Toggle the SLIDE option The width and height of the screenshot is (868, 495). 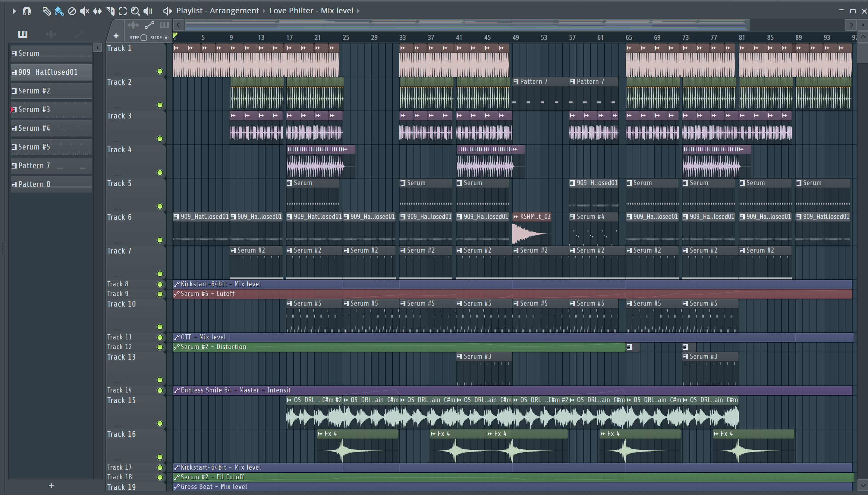(166, 38)
